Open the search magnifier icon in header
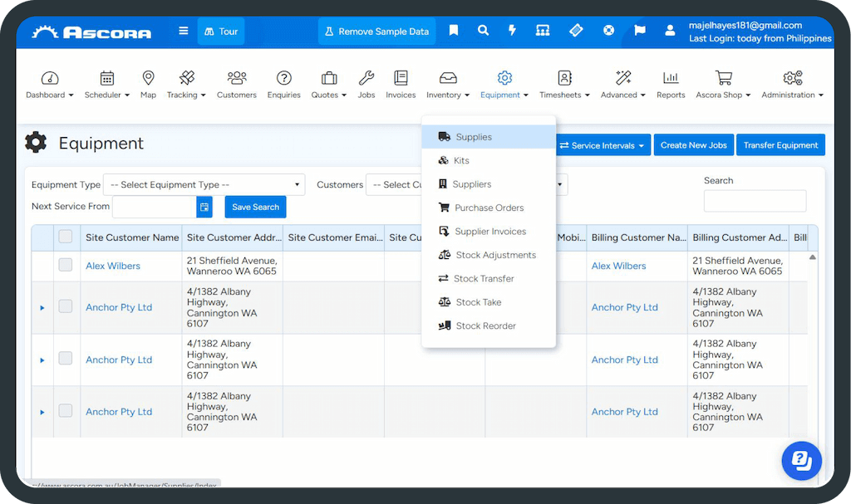This screenshot has height=504, width=851. click(x=483, y=31)
